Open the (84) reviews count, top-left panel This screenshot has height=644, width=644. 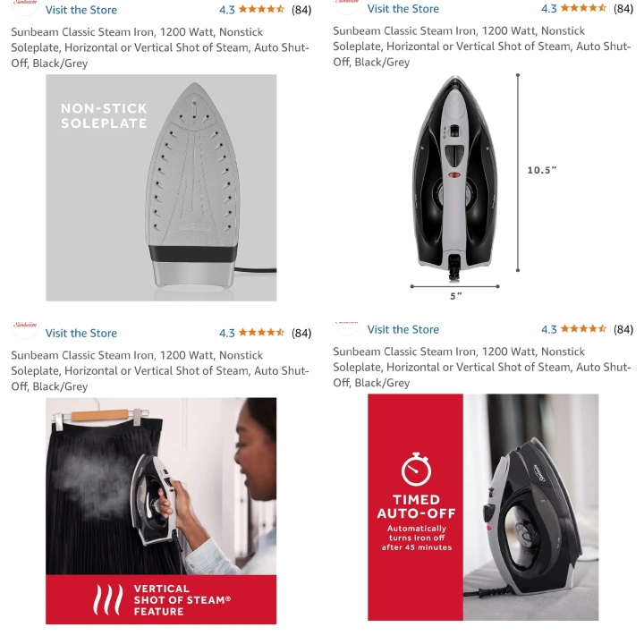pos(301,10)
